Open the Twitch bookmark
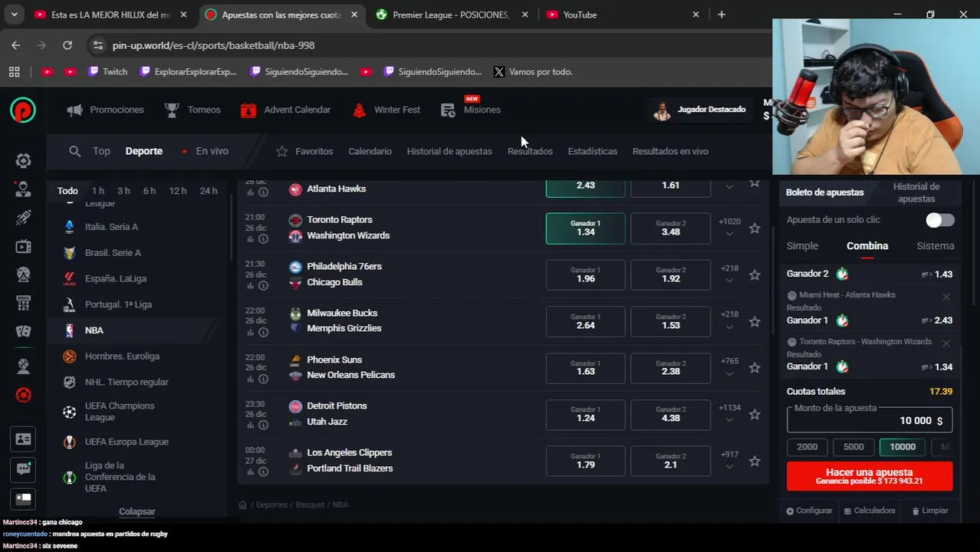This screenshot has height=552, width=980. 107,71
